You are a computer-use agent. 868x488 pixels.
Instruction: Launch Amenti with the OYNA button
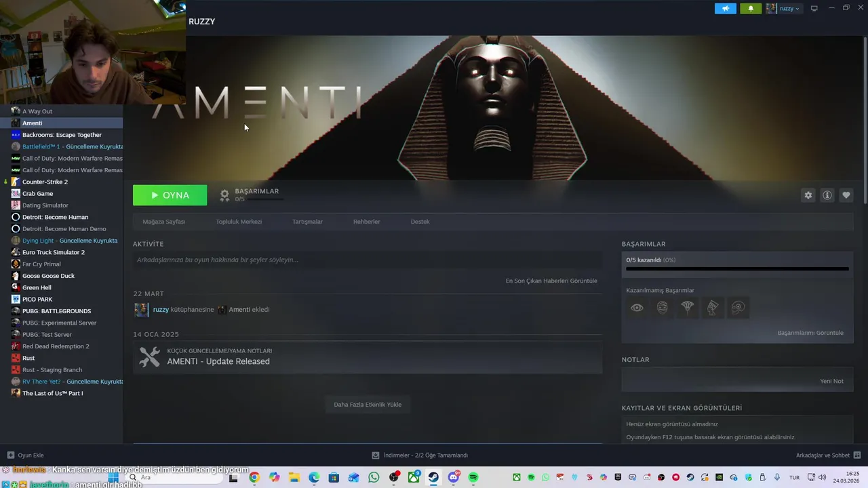[x=170, y=195]
